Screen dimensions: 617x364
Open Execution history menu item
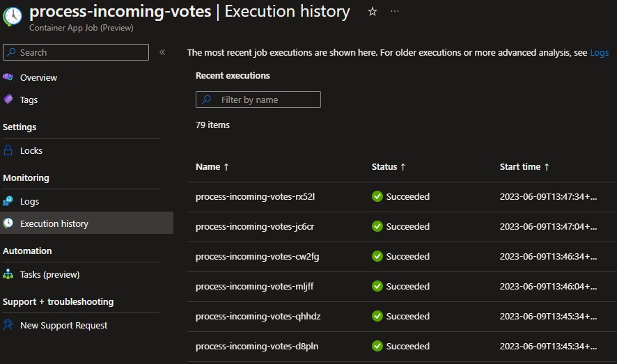(x=54, y=223)
